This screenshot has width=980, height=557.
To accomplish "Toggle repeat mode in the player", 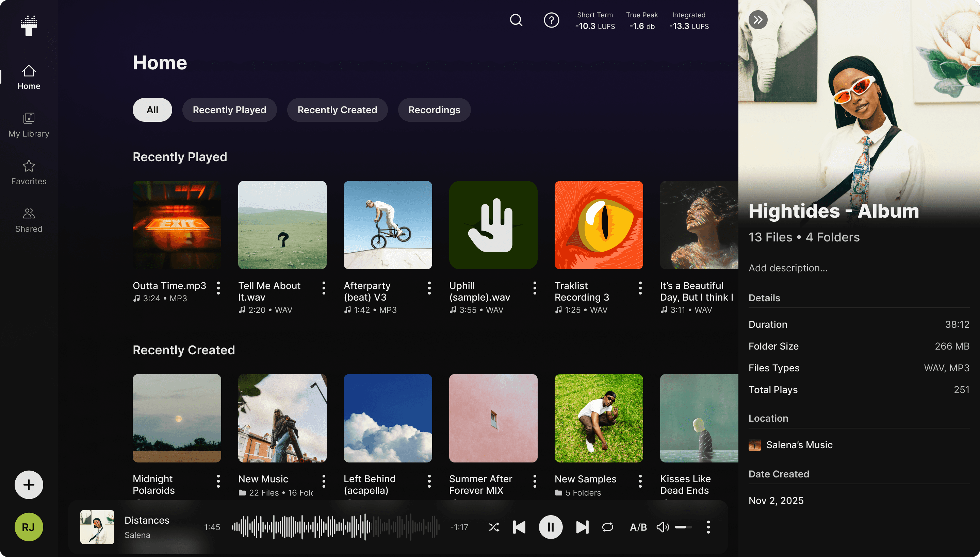I will pyautogui.click(x=607, y=527).
